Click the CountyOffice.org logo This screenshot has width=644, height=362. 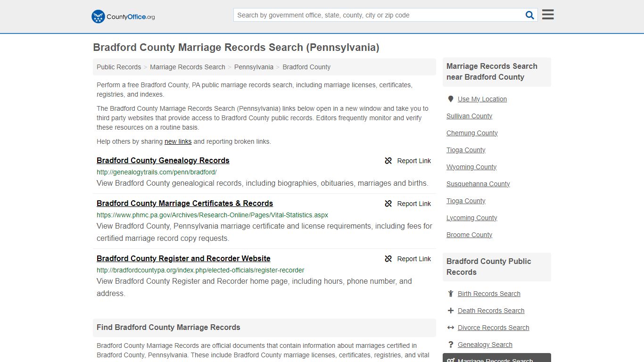pos(123,16)
